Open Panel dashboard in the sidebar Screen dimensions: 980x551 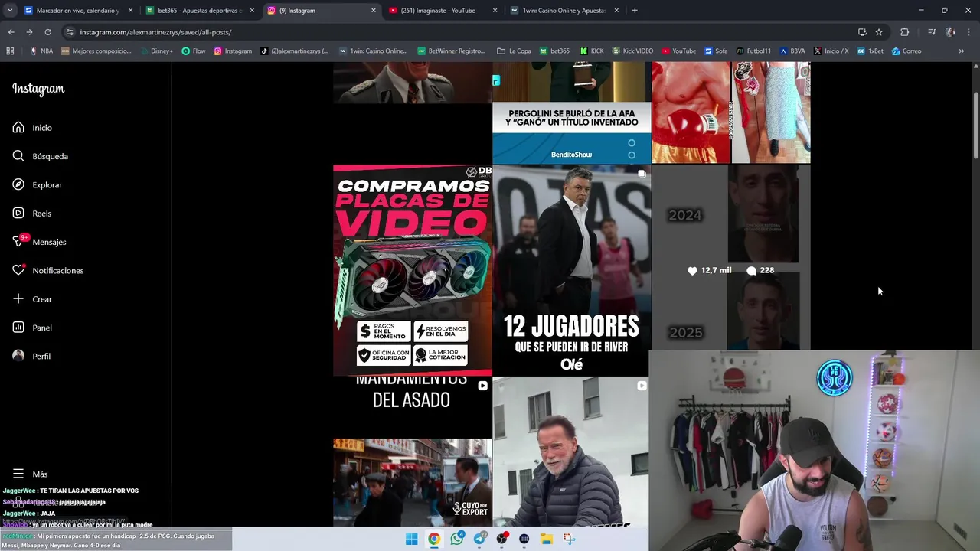pyautogui.click(x=31, y=328)
